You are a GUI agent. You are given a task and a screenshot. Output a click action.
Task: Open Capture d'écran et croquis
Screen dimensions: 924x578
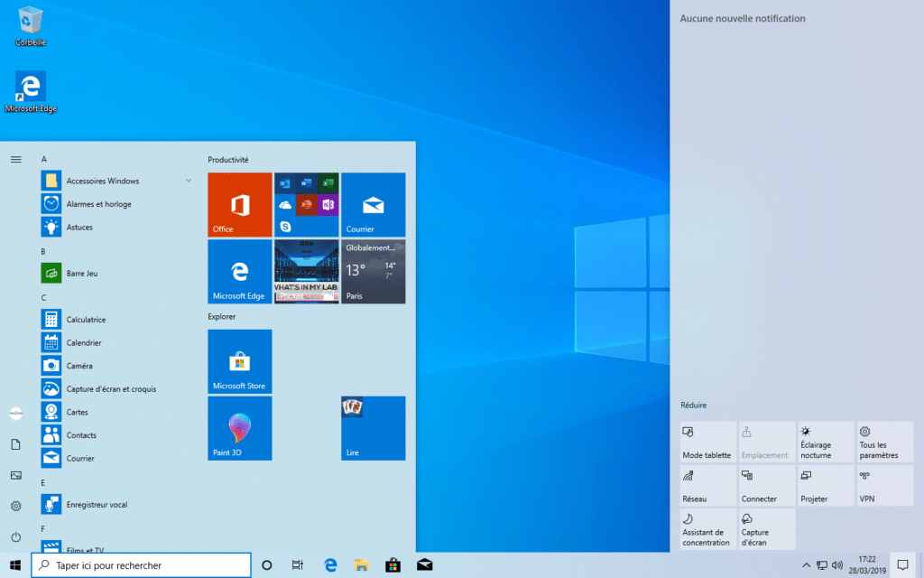coord(116,388)
